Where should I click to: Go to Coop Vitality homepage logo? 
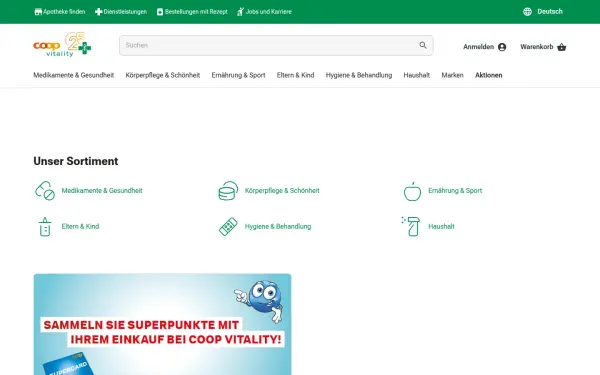click(62, 45)
